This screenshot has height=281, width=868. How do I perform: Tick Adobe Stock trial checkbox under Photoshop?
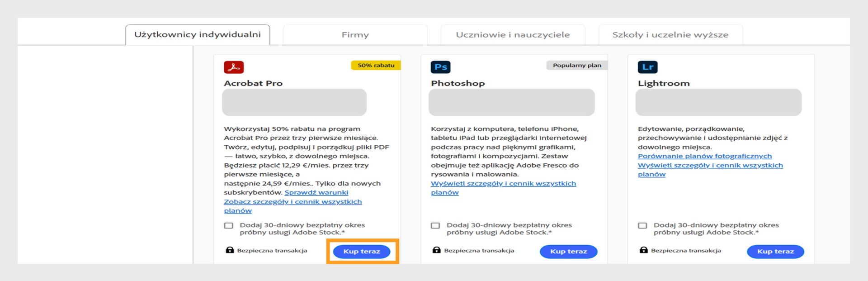pos(435,225)
